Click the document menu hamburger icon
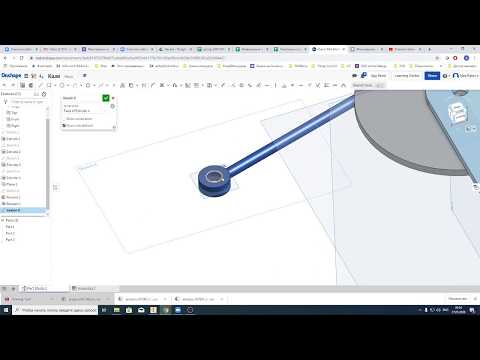480x360 pixels. tap(26, 76)
